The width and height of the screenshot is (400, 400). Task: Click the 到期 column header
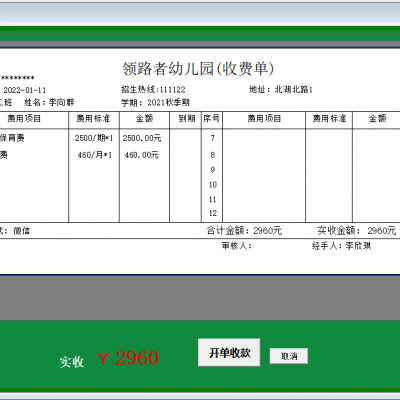(187, 118)
